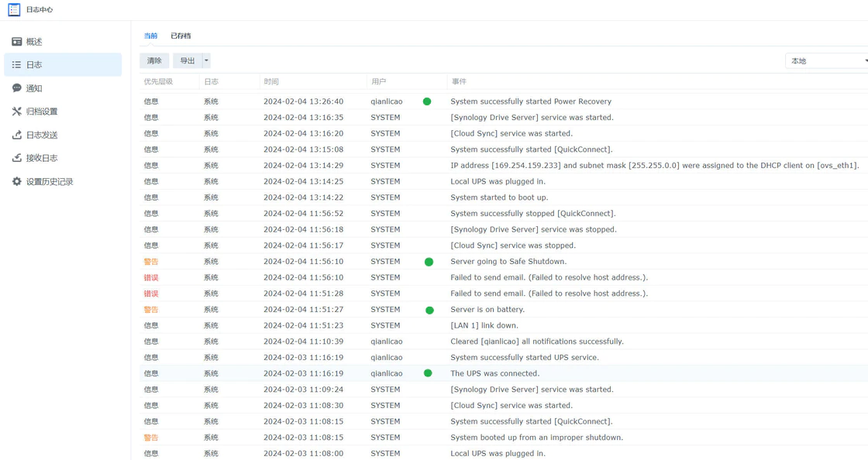This screenshot has height=460, width=868.
Task: Expand the 导出 export dropdown arrow
Action: [x=206, y=60]
